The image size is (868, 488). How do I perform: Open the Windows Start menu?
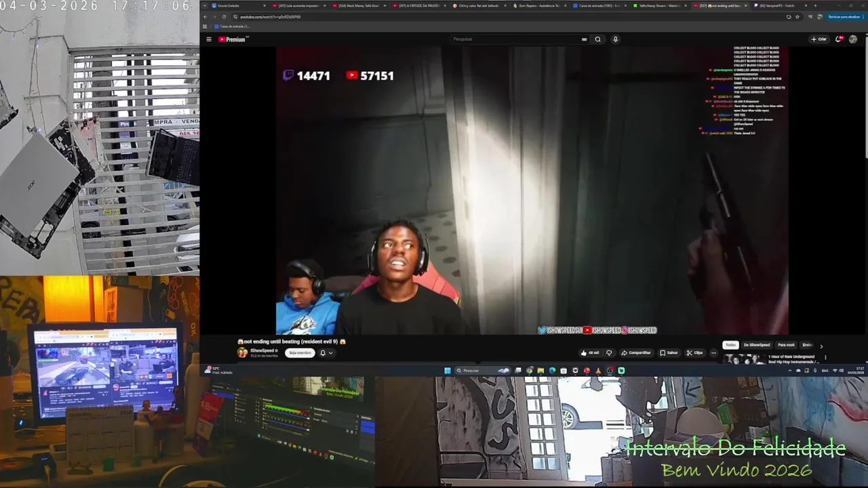coord(448,370)
